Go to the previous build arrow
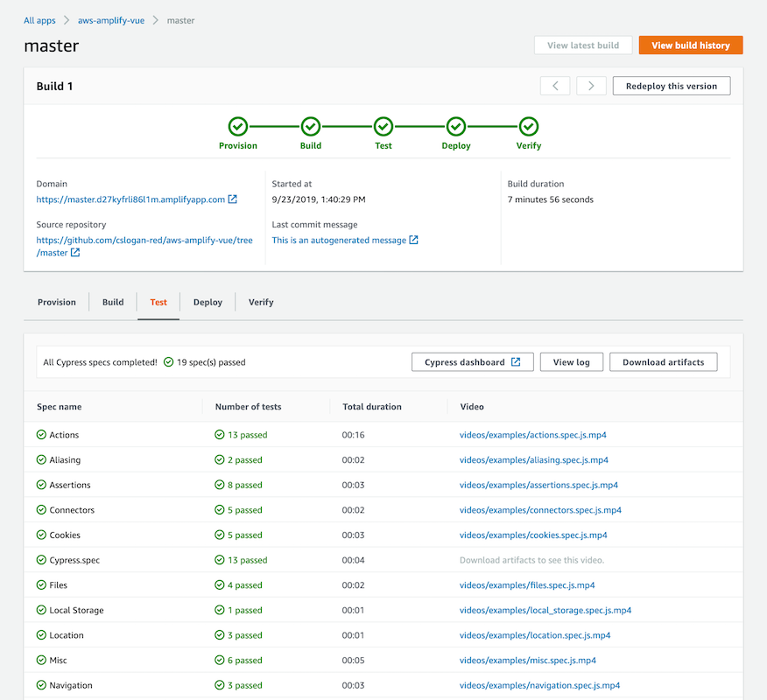767x700 pixels. [x=555, y=86]
